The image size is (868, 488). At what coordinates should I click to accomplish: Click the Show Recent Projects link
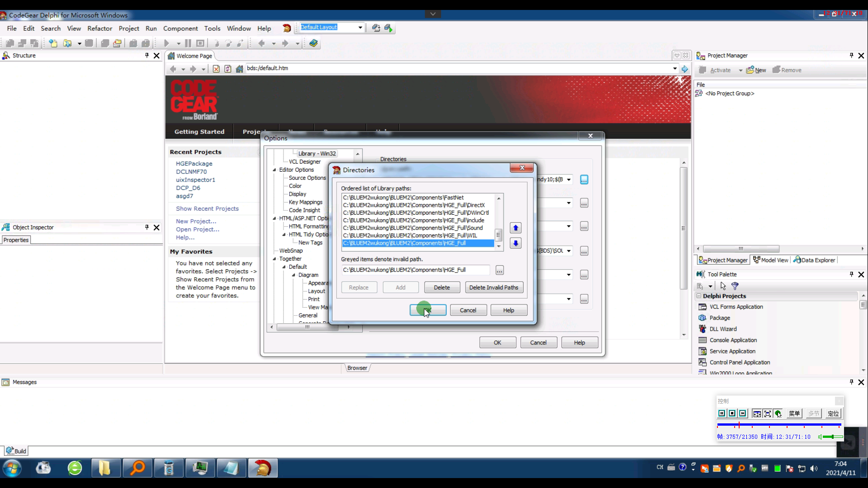click(x=207, y=209)
